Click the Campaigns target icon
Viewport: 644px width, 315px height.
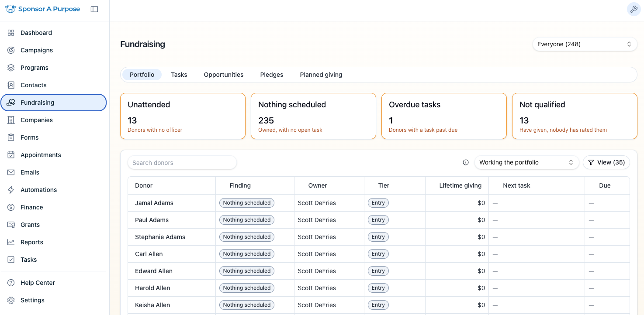11,50
